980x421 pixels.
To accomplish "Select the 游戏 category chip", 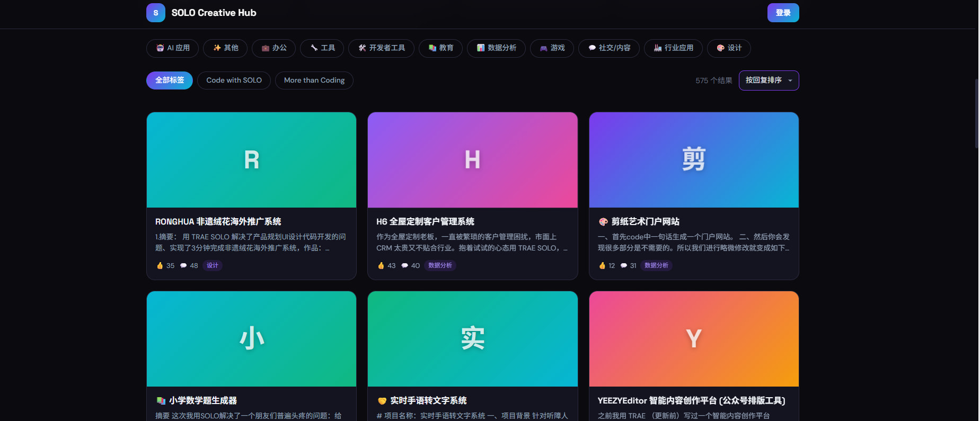I will click(552, 48).
